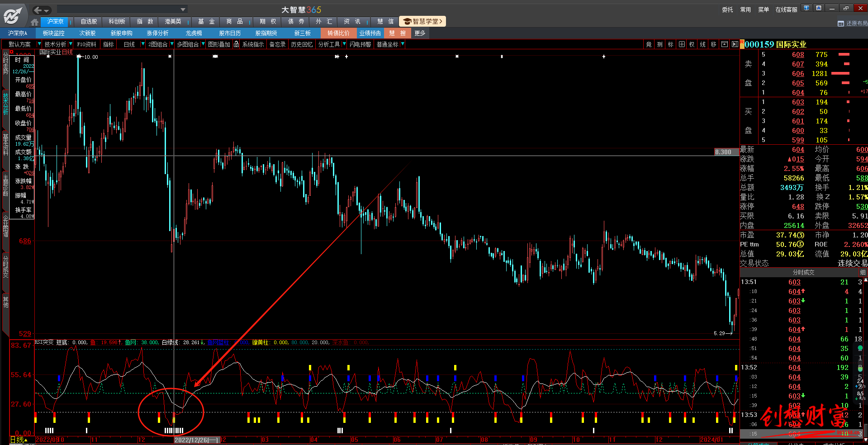Click 板块监控 in the sub navigation
Image resolution: width=868 pixels, height=445 pixels.
pyautogui.click(x=54, y=33)
